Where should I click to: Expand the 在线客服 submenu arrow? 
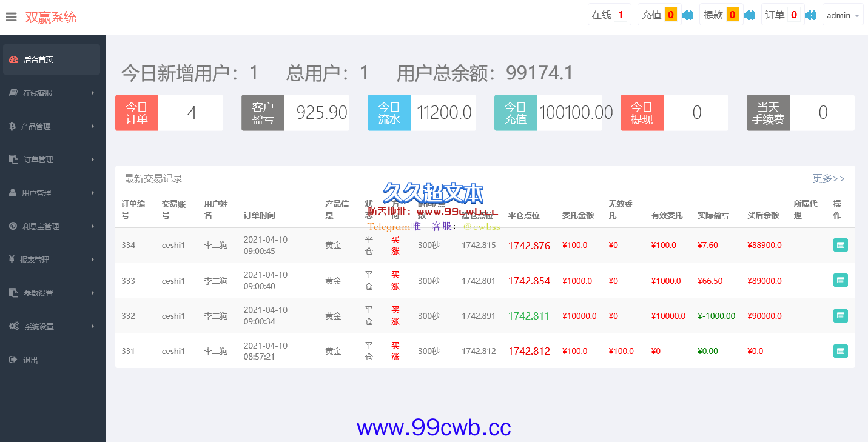pyautogui.click(x=93, y=93)
